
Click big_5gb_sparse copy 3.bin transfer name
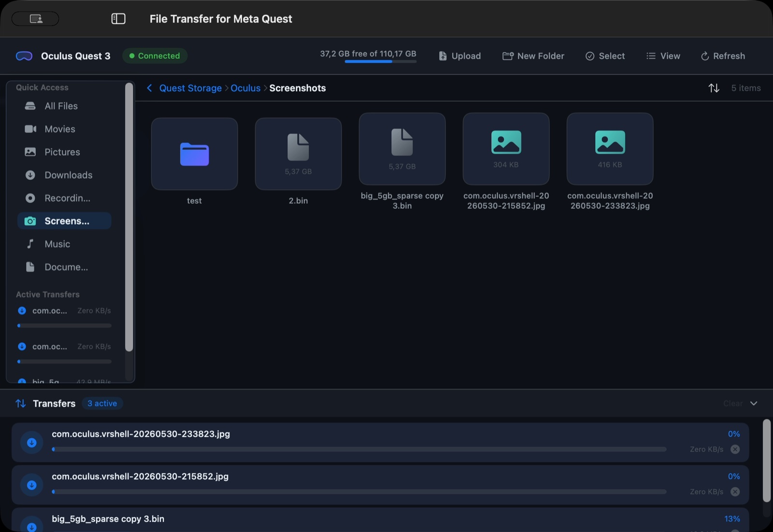coord(108,518)
